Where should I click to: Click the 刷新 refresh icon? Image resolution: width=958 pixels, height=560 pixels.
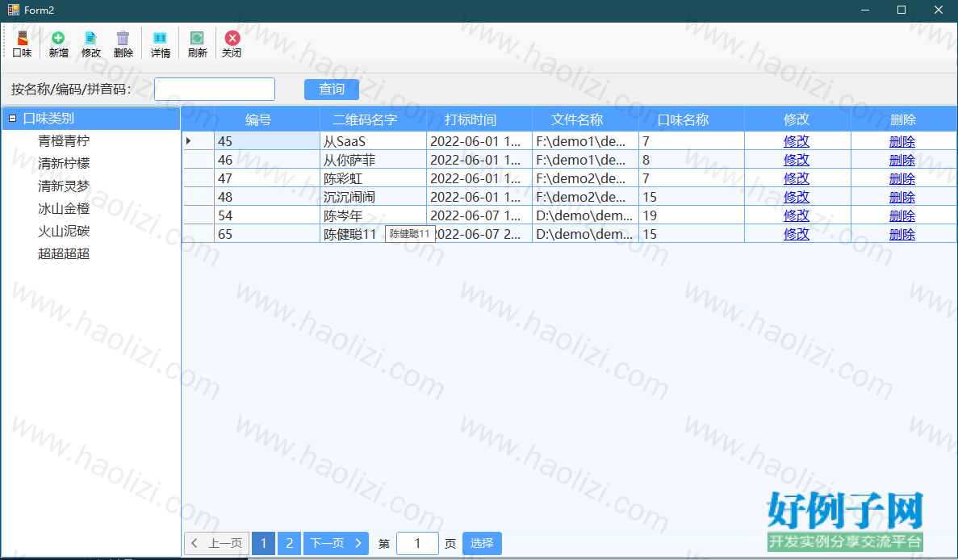coord(197,44)
